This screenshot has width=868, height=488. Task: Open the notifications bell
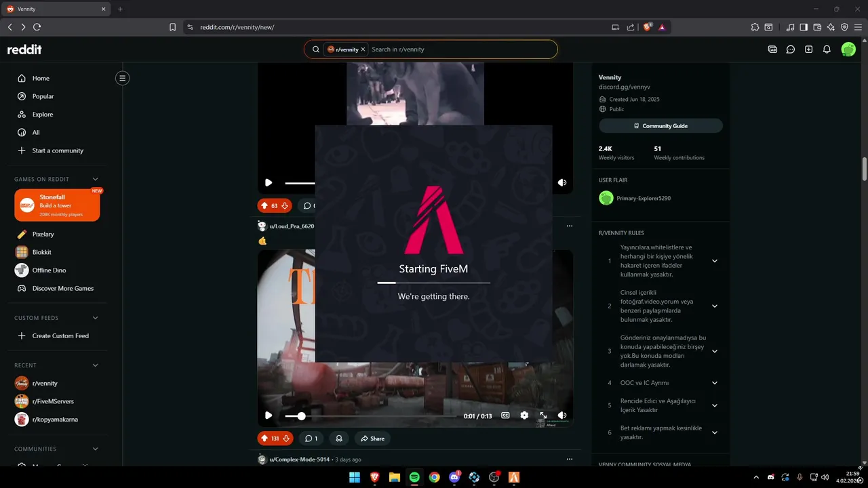coord(827,49)
